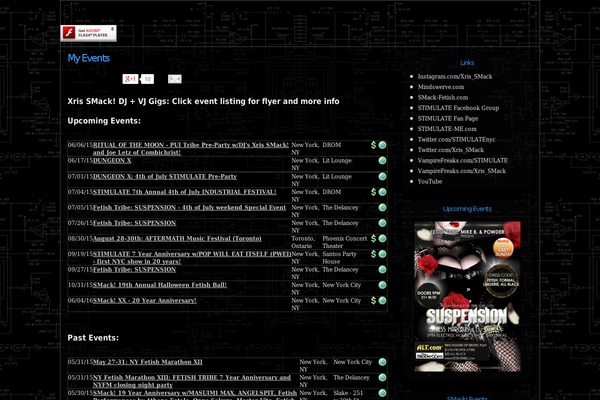Open VampireFreaks.com/Xris_SMack link
The image size is (600, 400).
click(461, 171)
